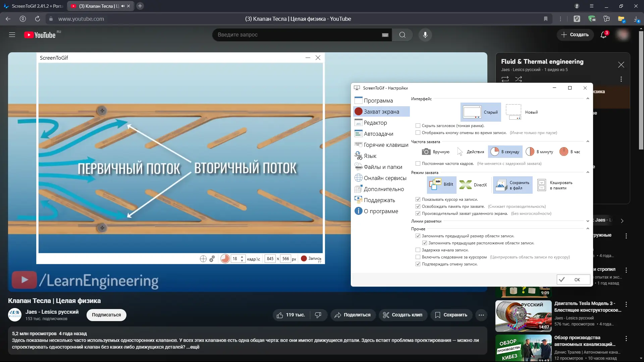Choose Кэшировать в памяти option
The height and width of the screenshot is (362, 644).
(555, 185)
